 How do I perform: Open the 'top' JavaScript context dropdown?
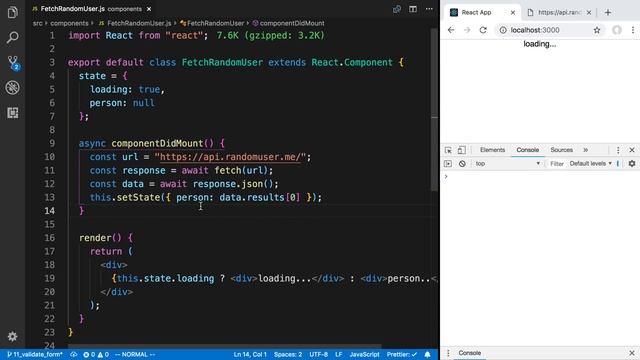(507, 163)
